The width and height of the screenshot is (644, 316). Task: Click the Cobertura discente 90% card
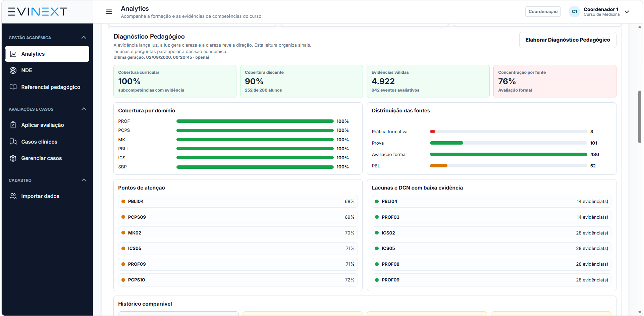pyautogui.click(x=302, y=82)
